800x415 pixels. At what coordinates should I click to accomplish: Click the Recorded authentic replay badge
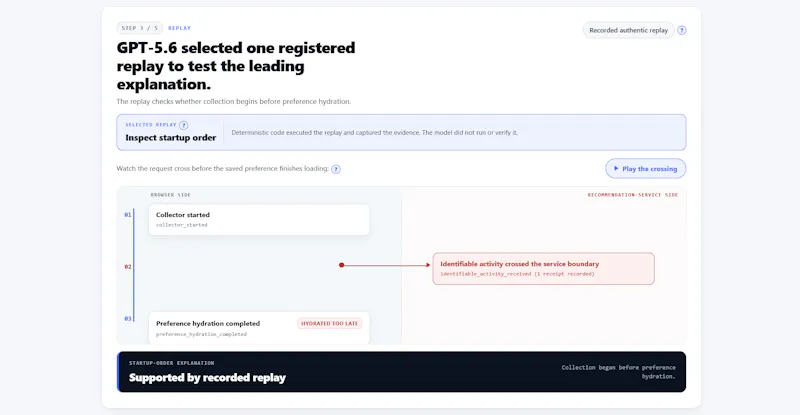[628, 31]
